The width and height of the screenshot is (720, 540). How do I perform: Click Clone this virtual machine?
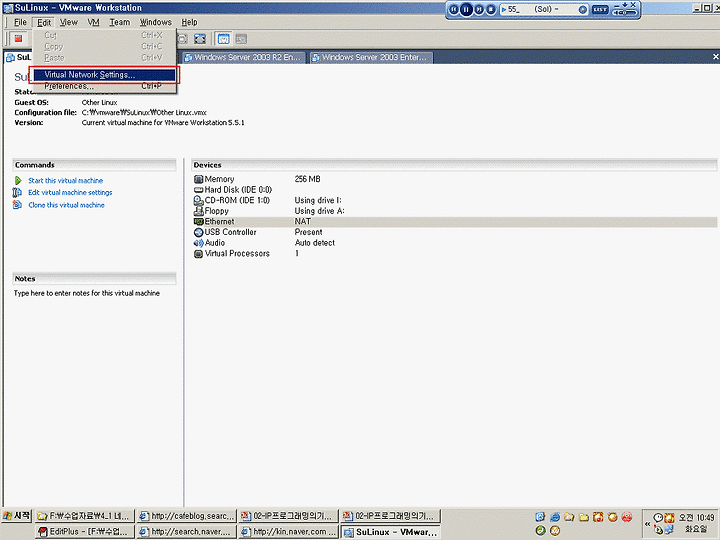66,205
